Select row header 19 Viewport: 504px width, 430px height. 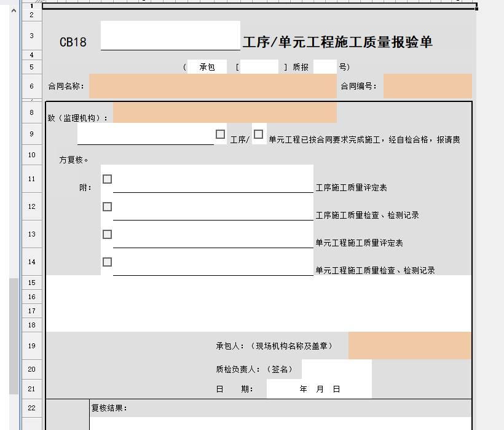[31, 346]
